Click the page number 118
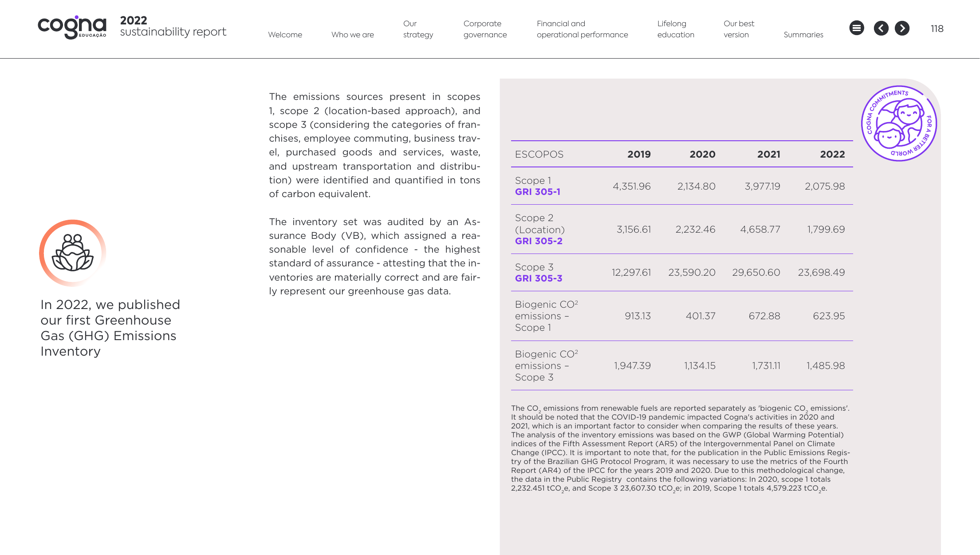980x555 pixels. pyautogui.click(x=937, y=28)
